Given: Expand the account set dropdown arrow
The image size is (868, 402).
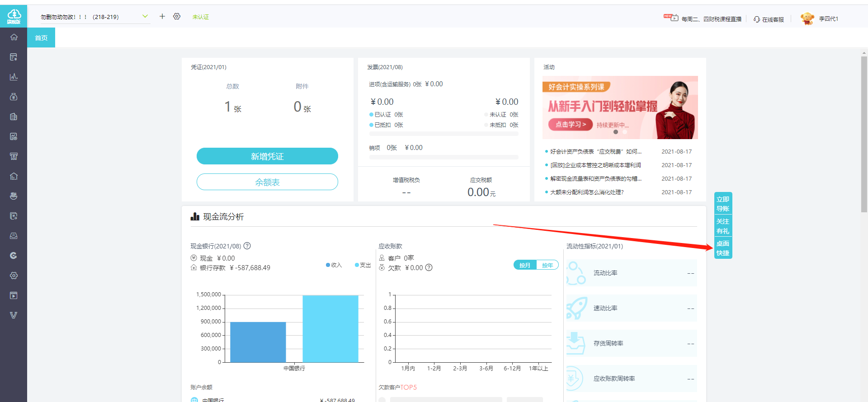Looking at the screenshot, I should 145,16.
